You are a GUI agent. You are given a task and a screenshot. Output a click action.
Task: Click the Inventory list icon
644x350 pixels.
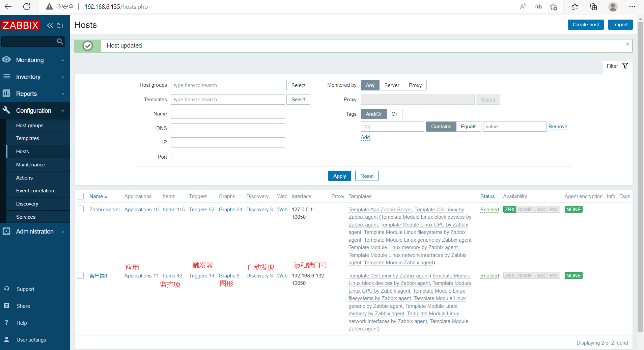pos(6,77)
